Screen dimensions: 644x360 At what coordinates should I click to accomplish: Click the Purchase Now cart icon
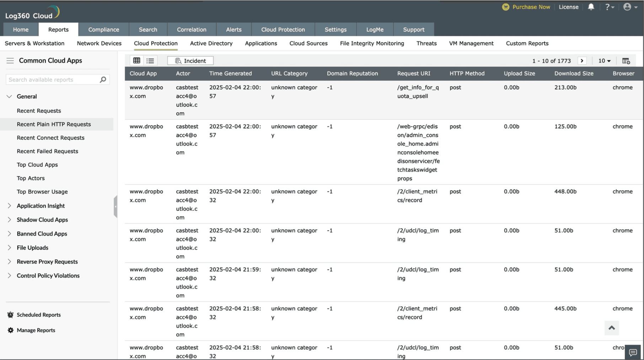click(505, 7)
